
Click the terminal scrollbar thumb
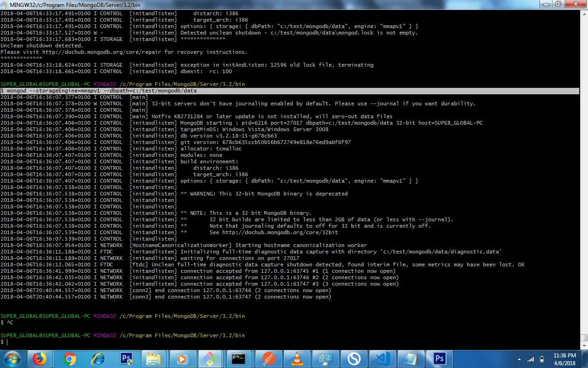tap(584, 338)
